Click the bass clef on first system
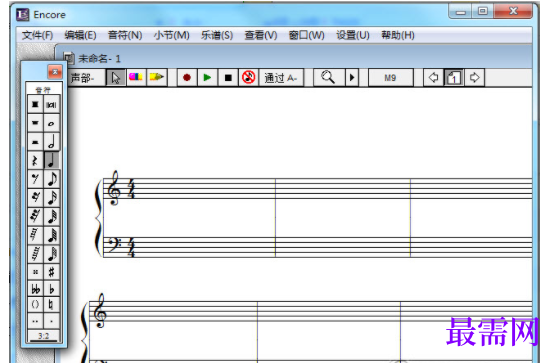This screenshot has height=363, width=558. 114,245
